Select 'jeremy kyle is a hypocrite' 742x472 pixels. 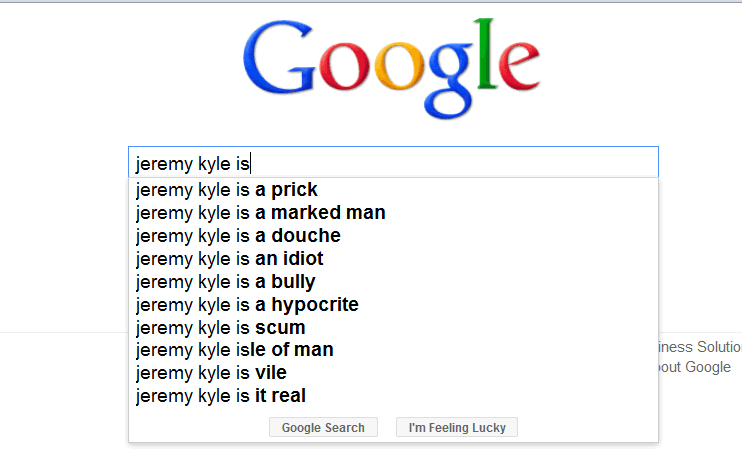point(393,304)
